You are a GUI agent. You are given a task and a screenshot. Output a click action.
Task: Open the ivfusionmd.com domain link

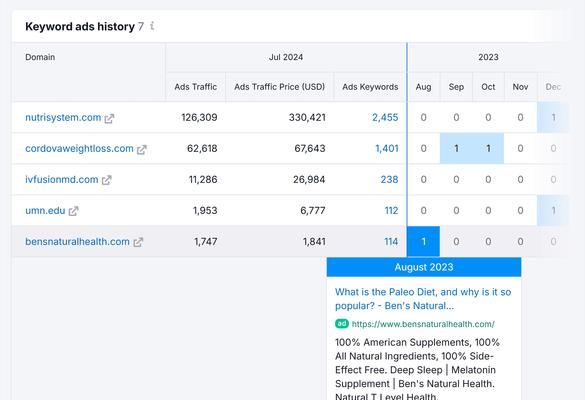point(62,179)
